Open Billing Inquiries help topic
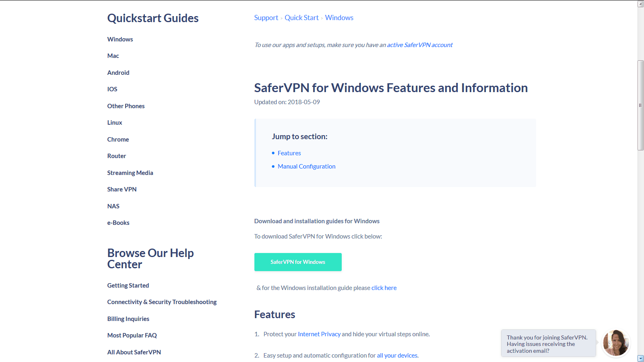This screenshot has width=644, height=362. (x=128, y=319)
